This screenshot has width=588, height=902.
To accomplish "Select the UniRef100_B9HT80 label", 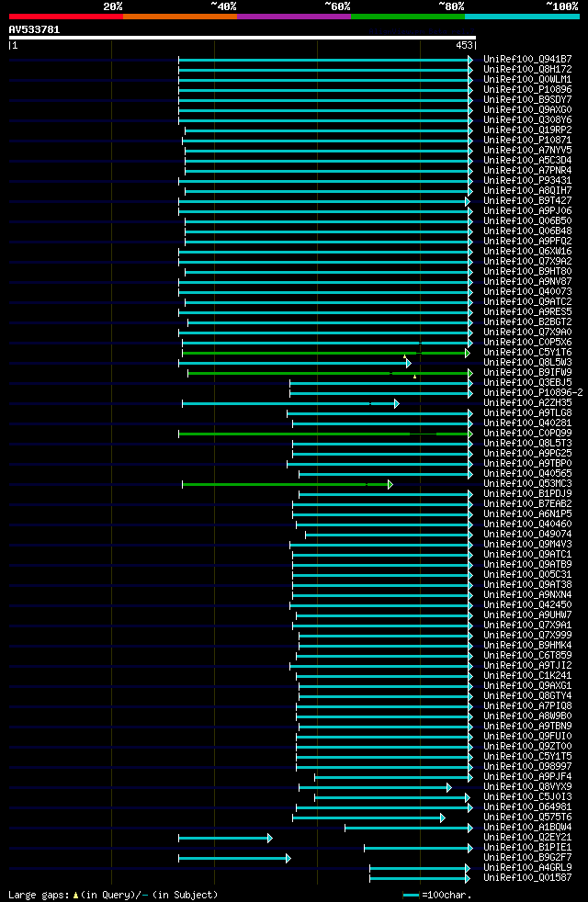I will (x=527, y=272).
